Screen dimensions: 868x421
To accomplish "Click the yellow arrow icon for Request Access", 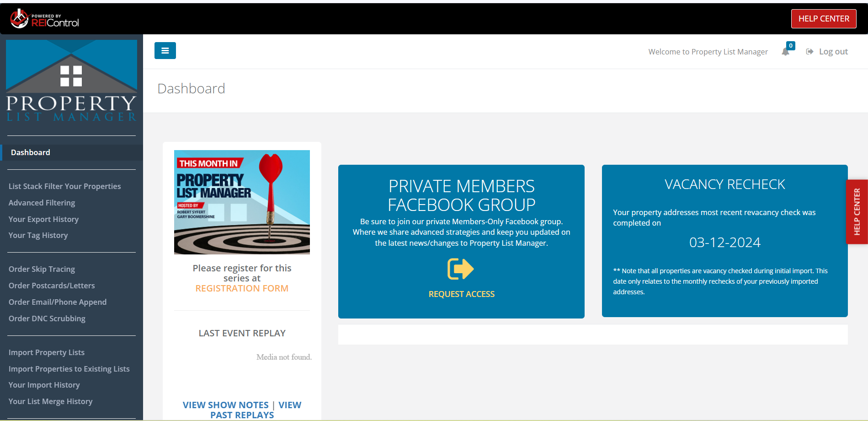I will click(x=460, y=269).
